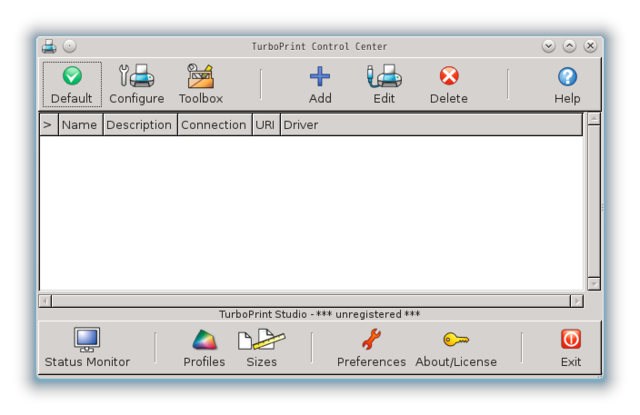
Task: Click horizontal scrollbar left arrow
Action: [x=45, y=302]
